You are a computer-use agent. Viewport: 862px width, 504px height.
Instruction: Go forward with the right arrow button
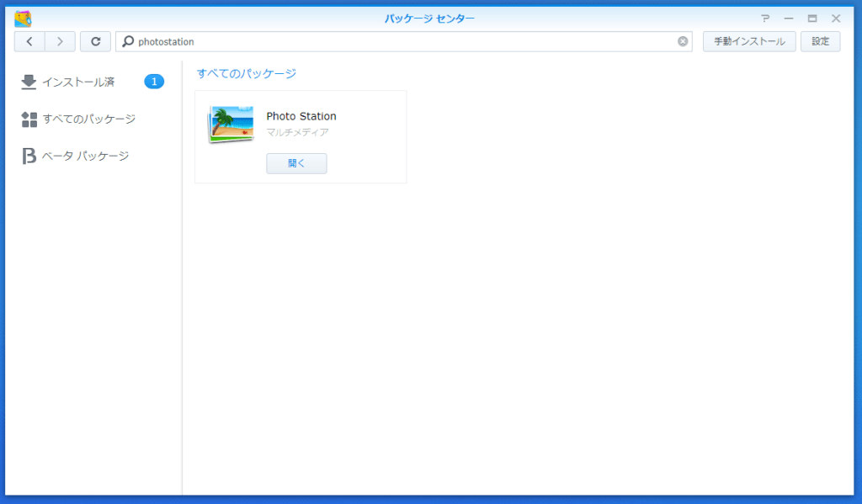pos(60,41)
